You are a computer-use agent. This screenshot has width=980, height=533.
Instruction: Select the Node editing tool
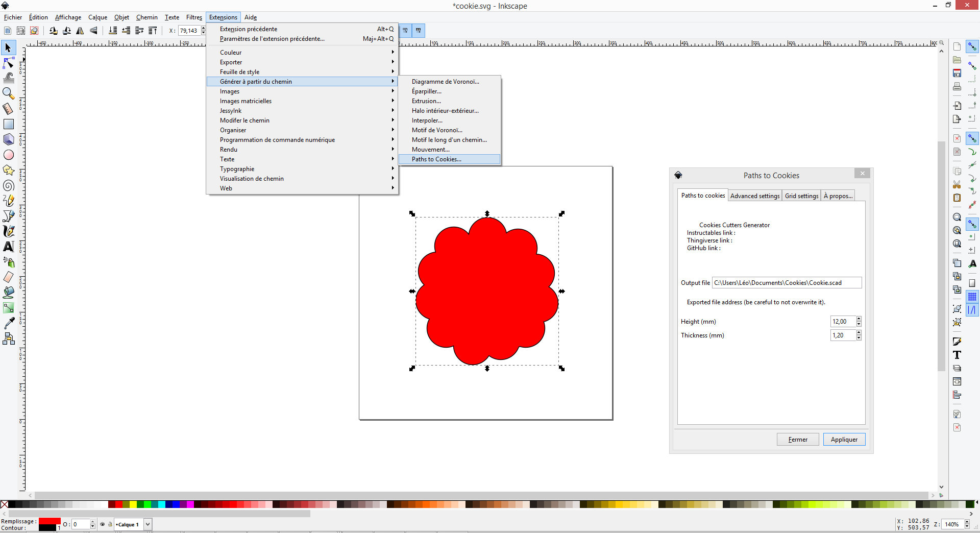9,63
